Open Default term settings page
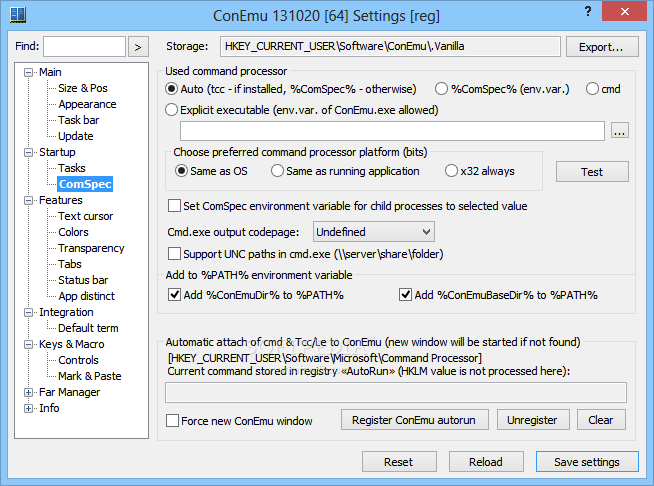This screenshot has width=654, height=486. click(x=88, y=328)
